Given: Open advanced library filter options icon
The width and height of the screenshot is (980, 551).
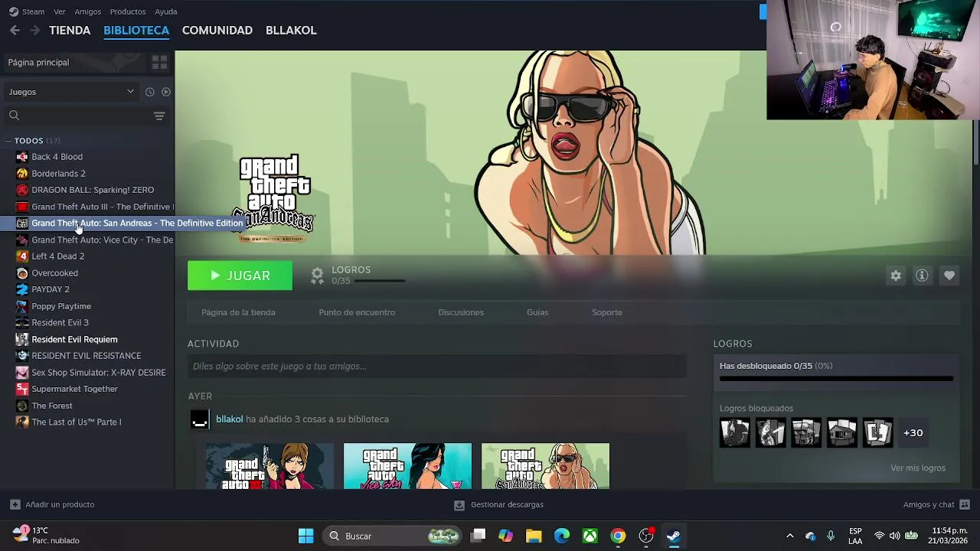Looking at the screenshot, I should 159,116.
